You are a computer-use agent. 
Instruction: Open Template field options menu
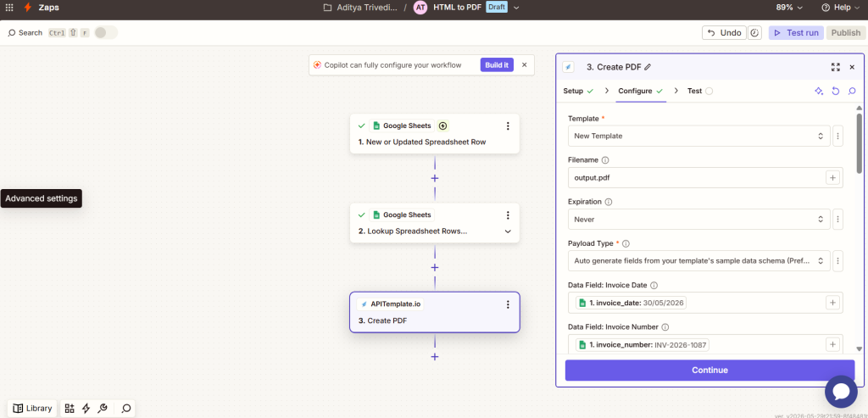[x=837, y=136]
